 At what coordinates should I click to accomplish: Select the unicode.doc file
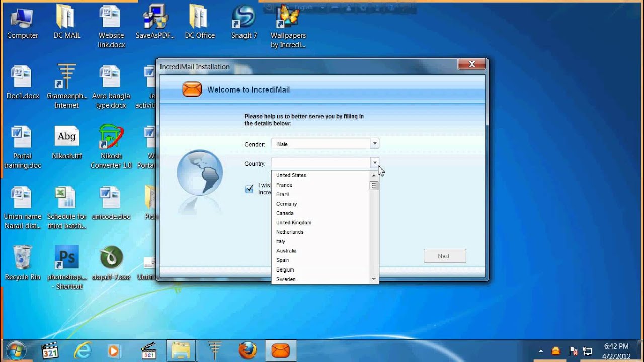pyautogui.click(x=111, y=203)
